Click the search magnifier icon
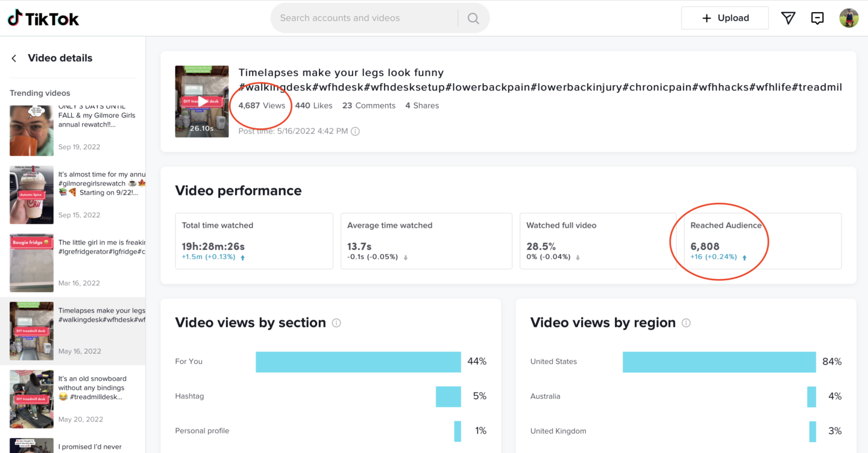Screen dimensions: 868x453 [x=473, y=18]
